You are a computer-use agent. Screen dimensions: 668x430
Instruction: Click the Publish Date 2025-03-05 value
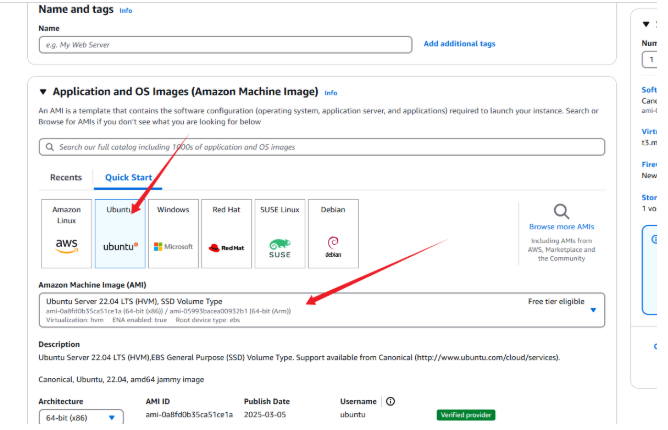(x=265, y=415)
